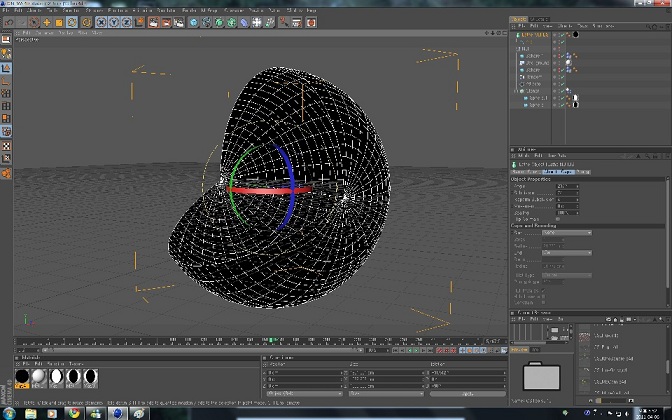Click the sphere tag on the Sky row

click(x=569, y=63)
